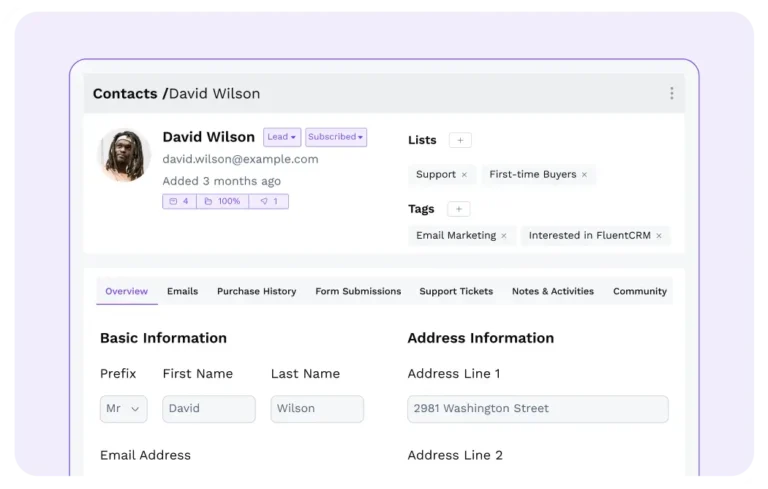
Task: Add a new tag with plus icon
Action: click(x=458, y=209)
